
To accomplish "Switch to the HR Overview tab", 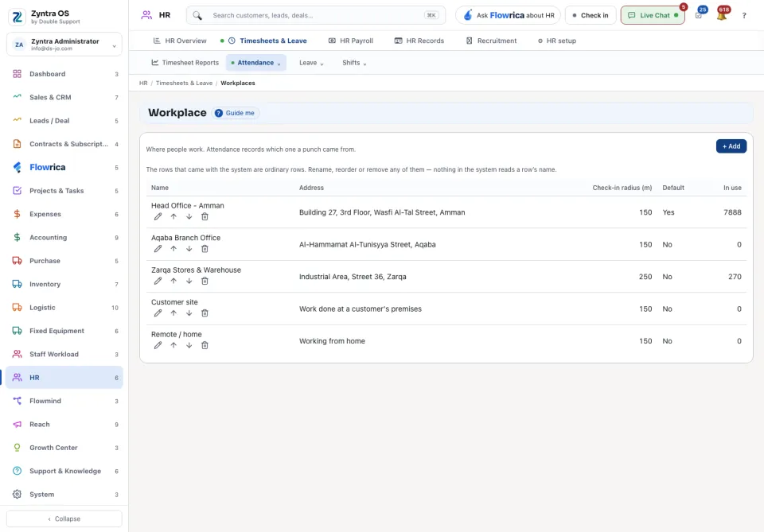I will point(180,41).
